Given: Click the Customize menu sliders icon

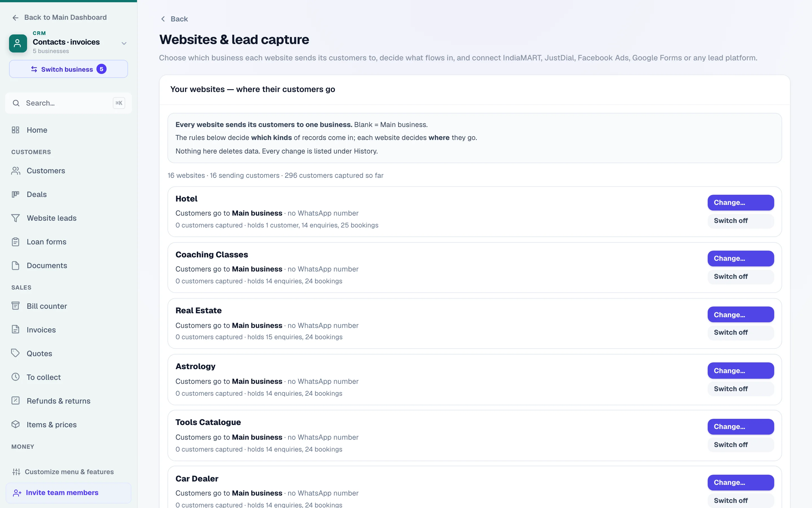Looking at the screenshot, I should pos(16,472).
